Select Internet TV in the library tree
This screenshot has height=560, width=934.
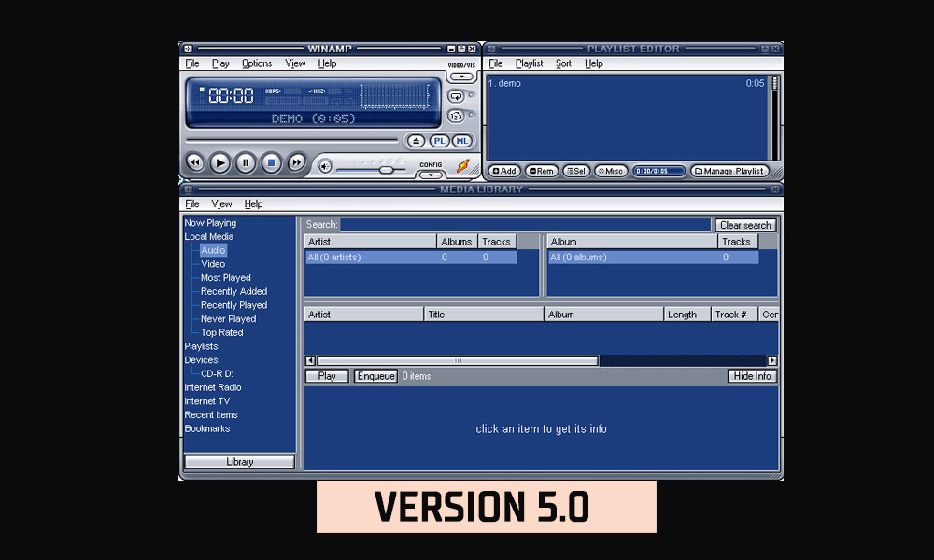(206, 401)
